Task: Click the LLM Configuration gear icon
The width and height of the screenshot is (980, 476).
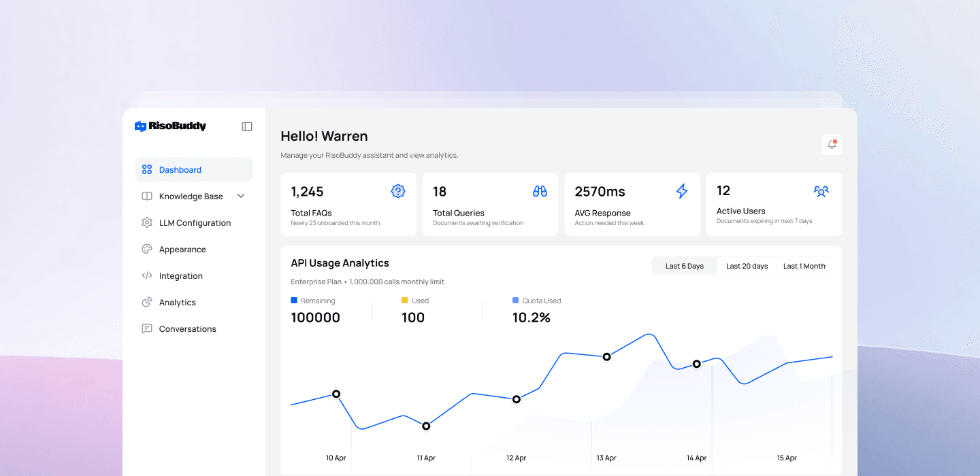Action: pos(147,223)
